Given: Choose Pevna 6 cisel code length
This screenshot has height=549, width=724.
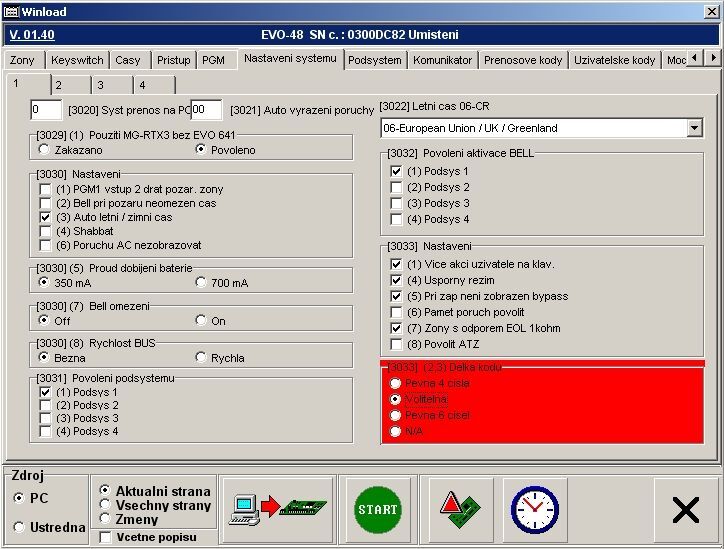Looking at the screenshot, I should [396, 415].
